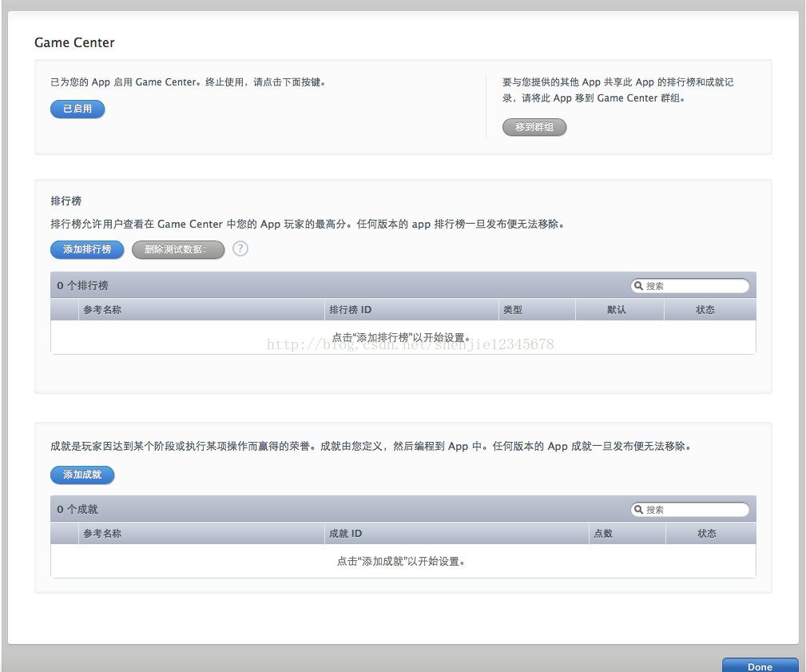Click the magnifier icon in achievements search
Image resolution: width=806 pixels, height=672 pixels.
click(638, 510)
